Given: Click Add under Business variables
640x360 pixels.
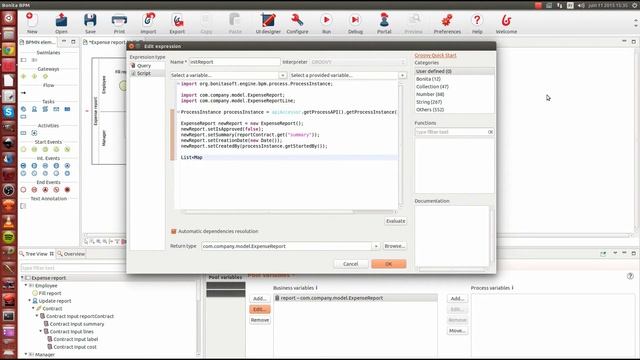Looking at the screenshot, I should 260,299.
